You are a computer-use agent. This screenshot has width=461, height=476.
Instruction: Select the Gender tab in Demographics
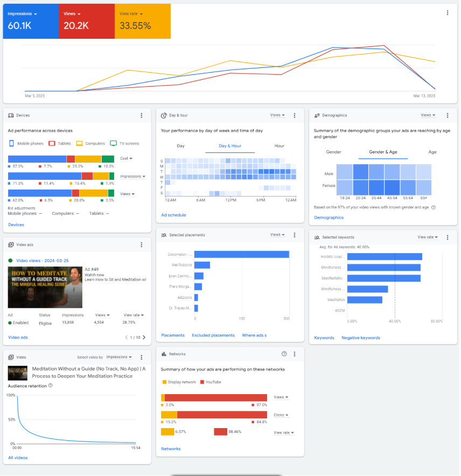[333, 152]
